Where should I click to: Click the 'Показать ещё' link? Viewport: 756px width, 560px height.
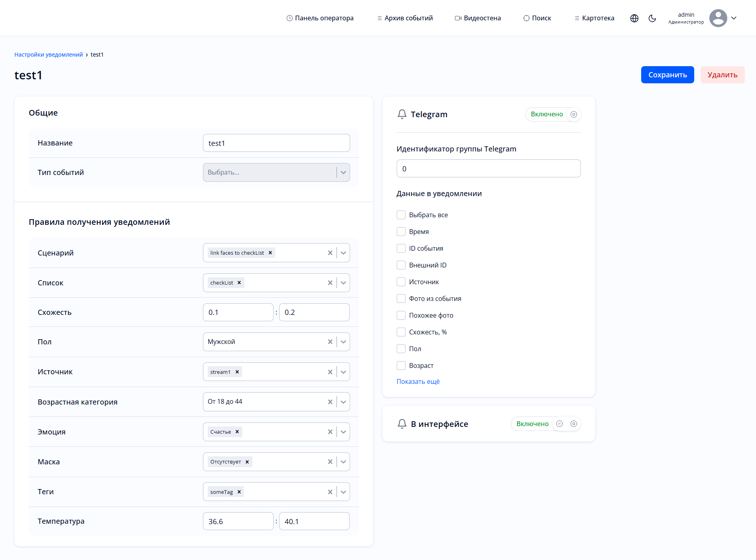coord(418,381)
